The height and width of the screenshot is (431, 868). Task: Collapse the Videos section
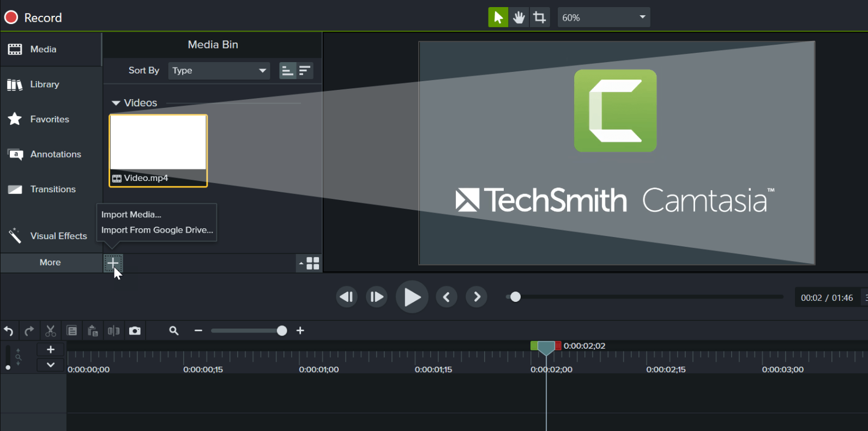tap(116, 103)
